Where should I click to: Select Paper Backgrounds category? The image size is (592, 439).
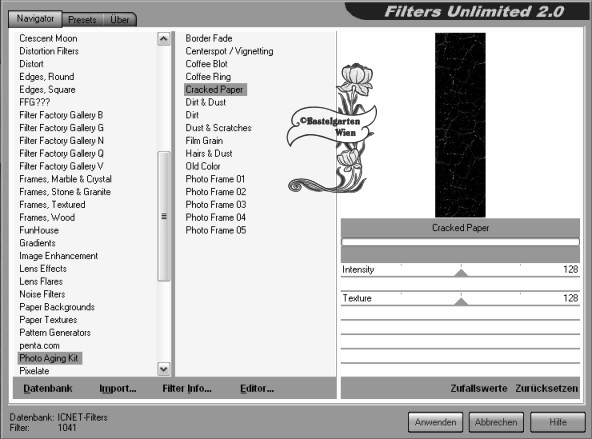tap(57, 307)
